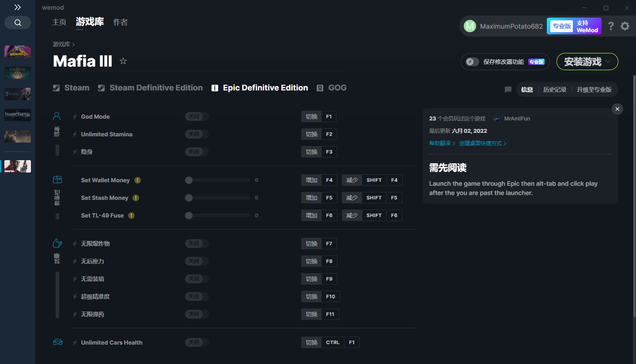Adjust Set TL-49 Fuse slider

point(218,215)
